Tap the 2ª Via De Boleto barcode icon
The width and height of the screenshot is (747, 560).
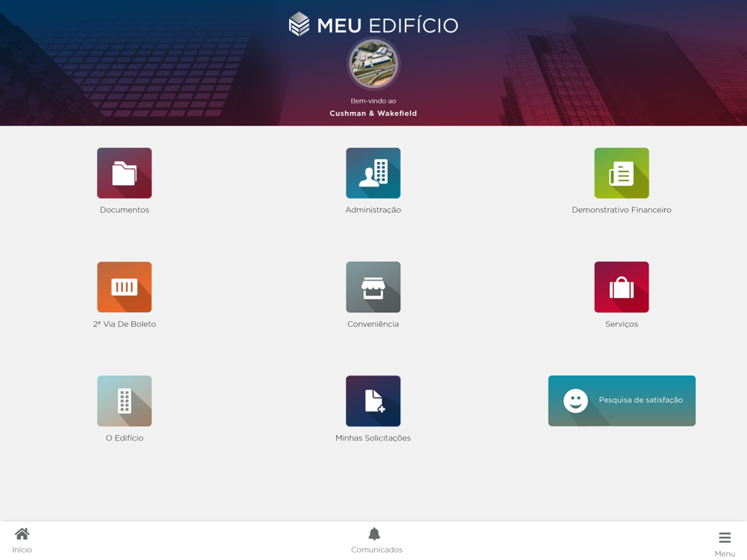(124, 287)
